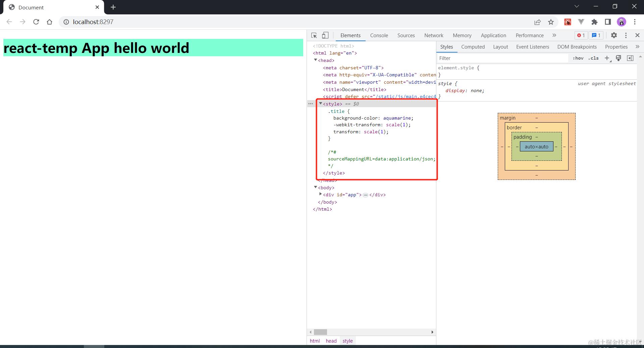This screenshot has height=348, width=644.
Task: Activate the inspect element picker
Action: (314, 36)
